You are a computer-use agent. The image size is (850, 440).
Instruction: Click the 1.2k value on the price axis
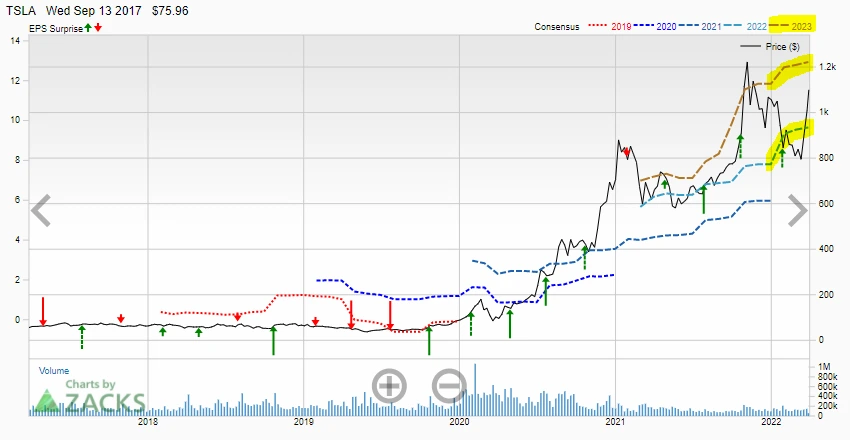(828, 67)
